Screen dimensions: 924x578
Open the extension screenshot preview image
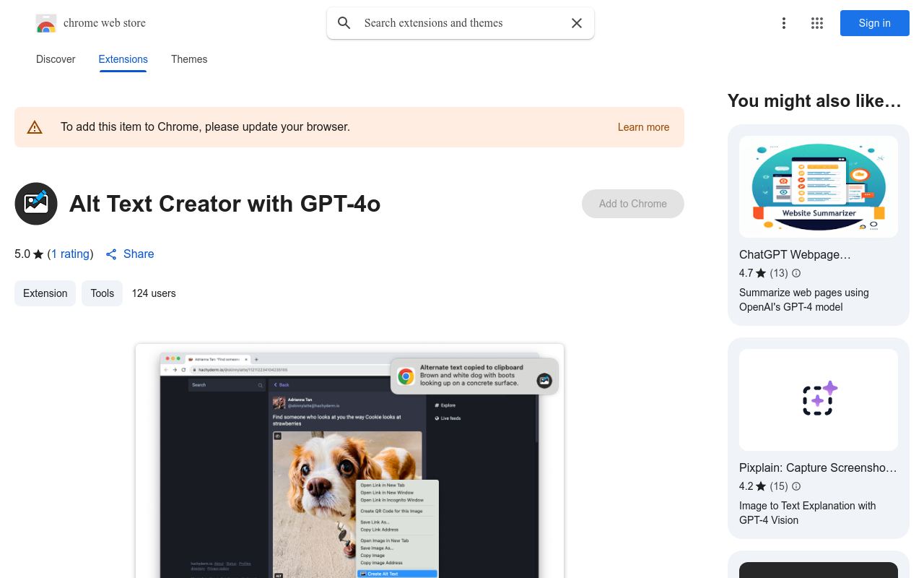coord(349,461)
